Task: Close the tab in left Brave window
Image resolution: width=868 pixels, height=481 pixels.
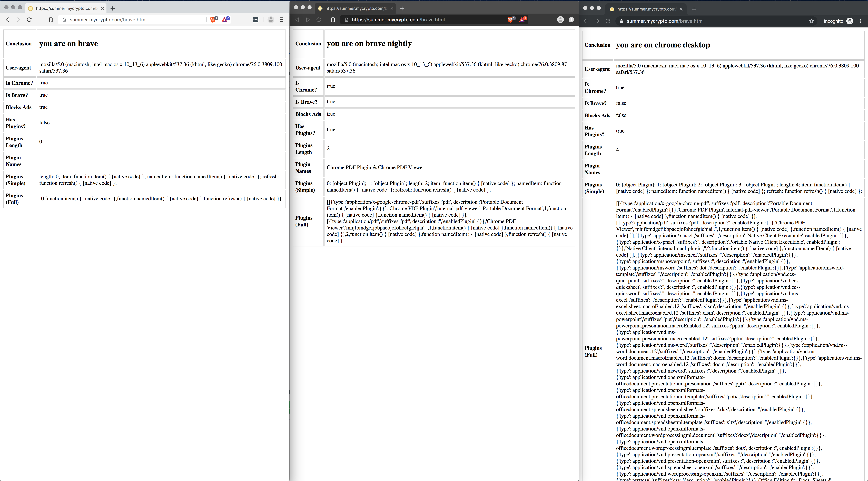Action: coord(102,8)
